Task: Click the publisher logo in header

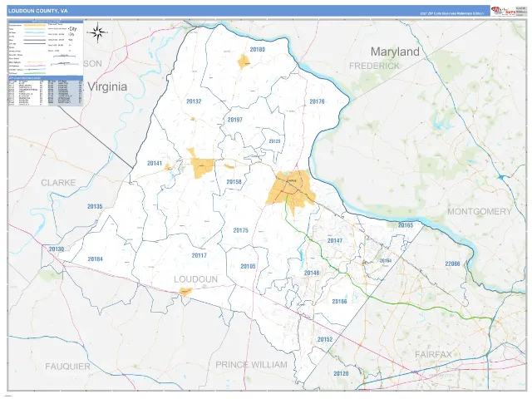Action: pos(503,11)
